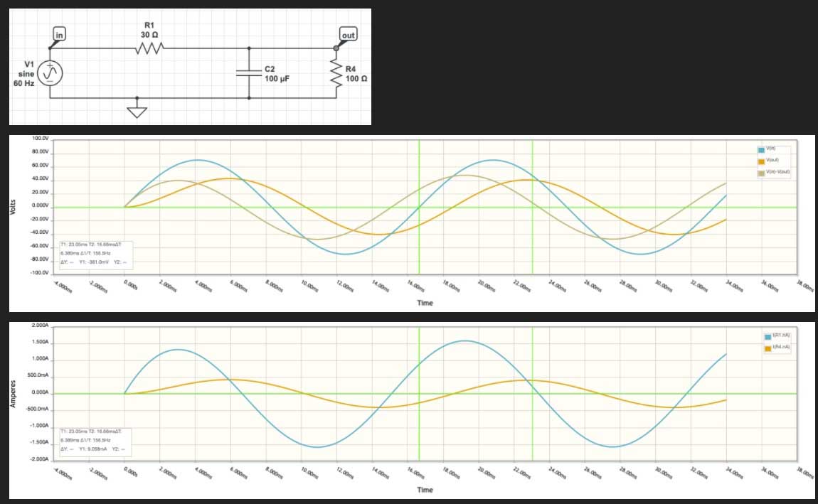Click the Time axis label under the voltage plot

click(x=424, y=302)
